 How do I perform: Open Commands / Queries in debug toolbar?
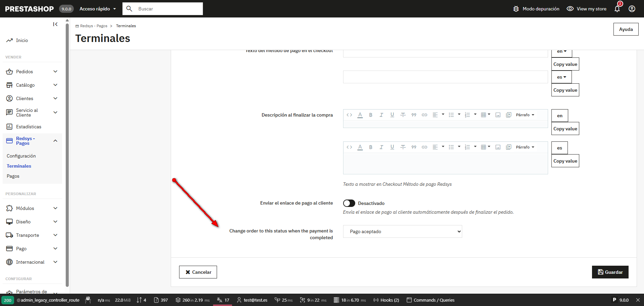pyautogui.click(x=431, y=300)
